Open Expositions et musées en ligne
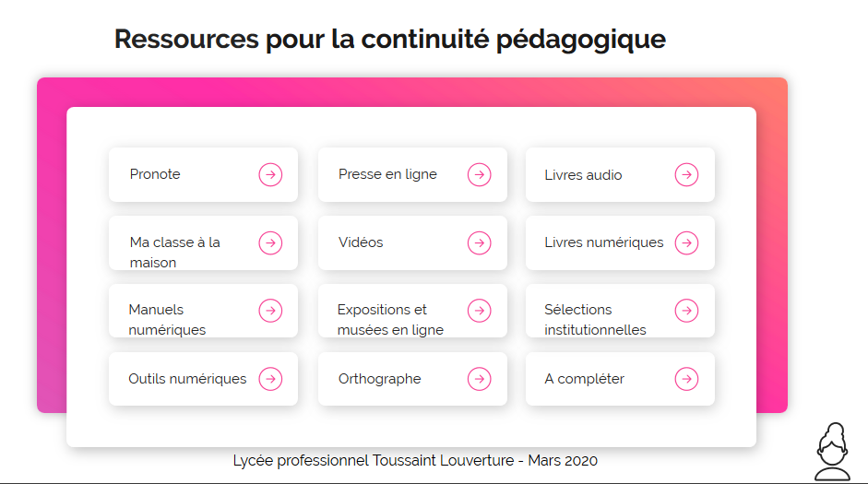 tap(412, 311)
